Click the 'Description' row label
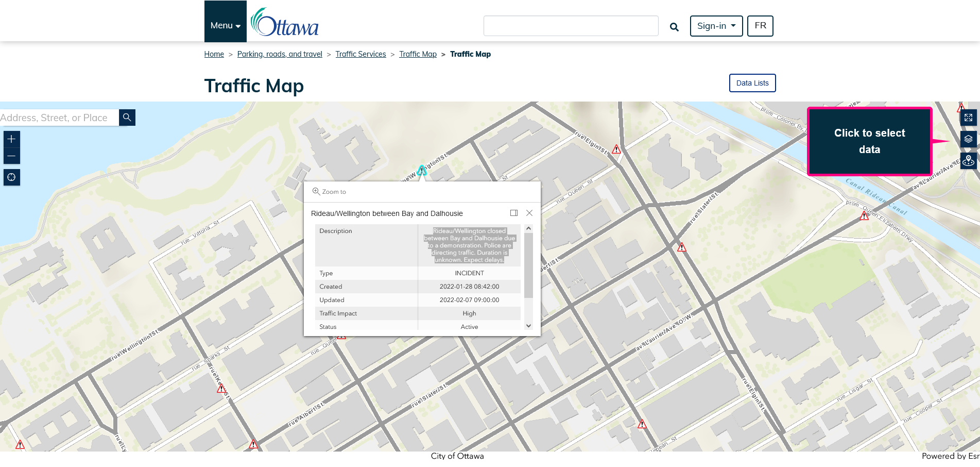Screen dimensions: 980x467 click(x=336, y=231)
